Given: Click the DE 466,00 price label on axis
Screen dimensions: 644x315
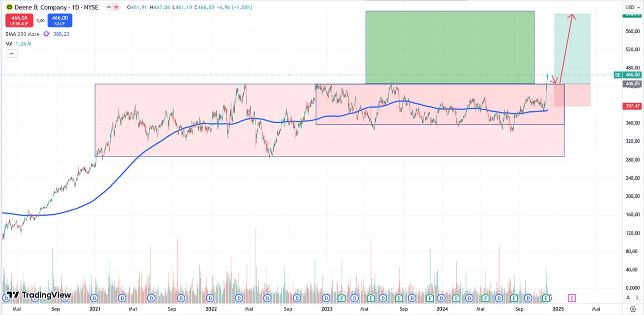Looking at the screenshot, I should coord(627,75).
